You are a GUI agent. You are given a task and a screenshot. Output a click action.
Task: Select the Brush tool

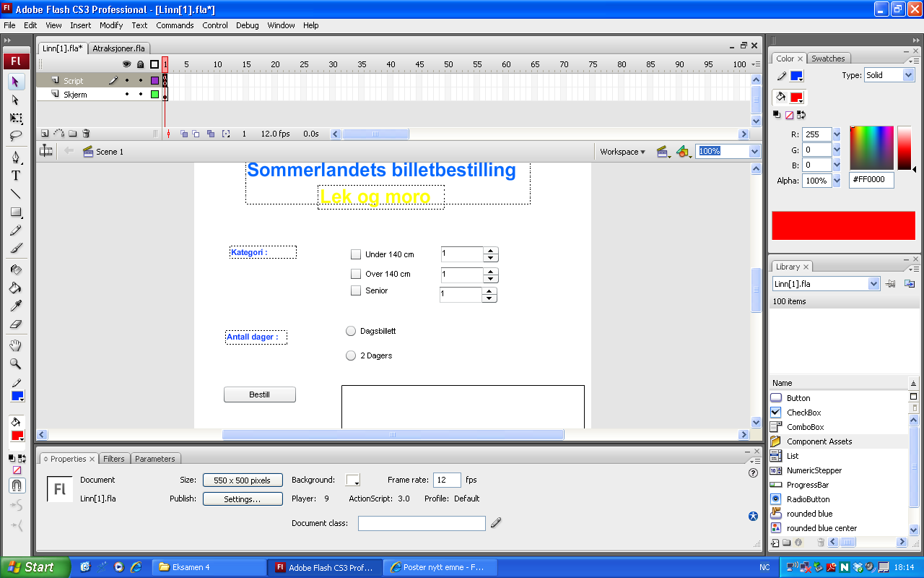coord(16,249)
